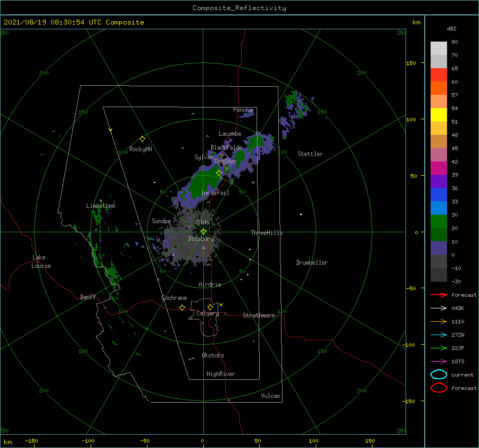Click the green 22JP arrow icon

pos(439,348)
